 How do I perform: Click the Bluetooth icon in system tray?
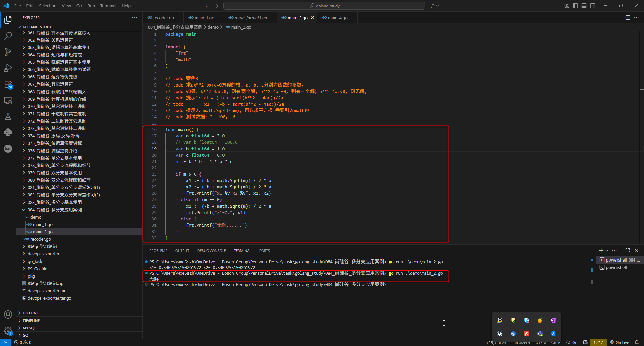coord(553,334)
